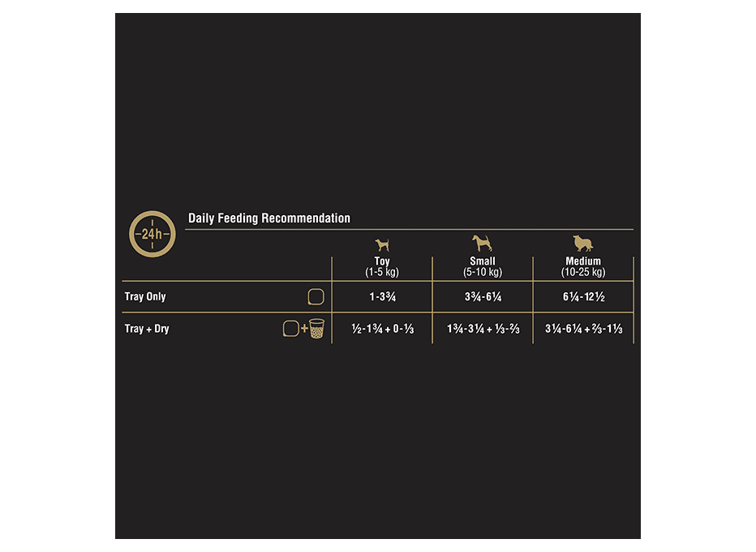Click the Small dog silhouette icon
This screenshot has width=756, height=552.
pyautogui.click(x=482, y=244)
